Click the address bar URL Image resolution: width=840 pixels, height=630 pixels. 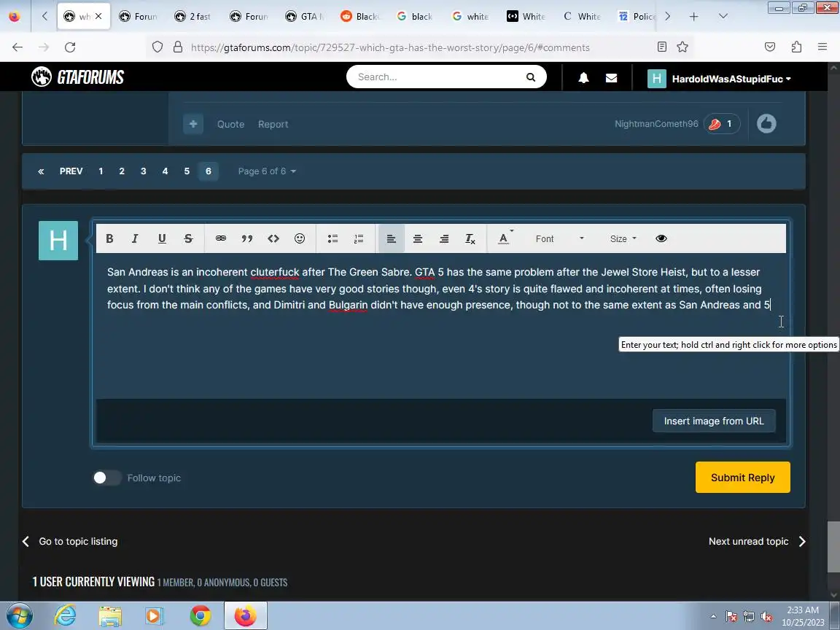(390, 47)
